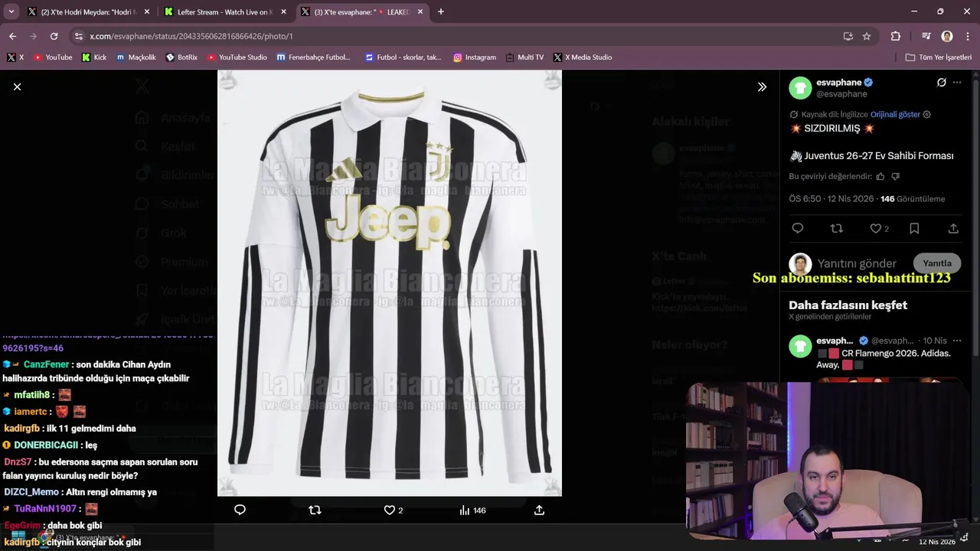The image size is (980, 551).
Task: Open more options on the CR Flamengo post
Action: (x=957, y=341)
